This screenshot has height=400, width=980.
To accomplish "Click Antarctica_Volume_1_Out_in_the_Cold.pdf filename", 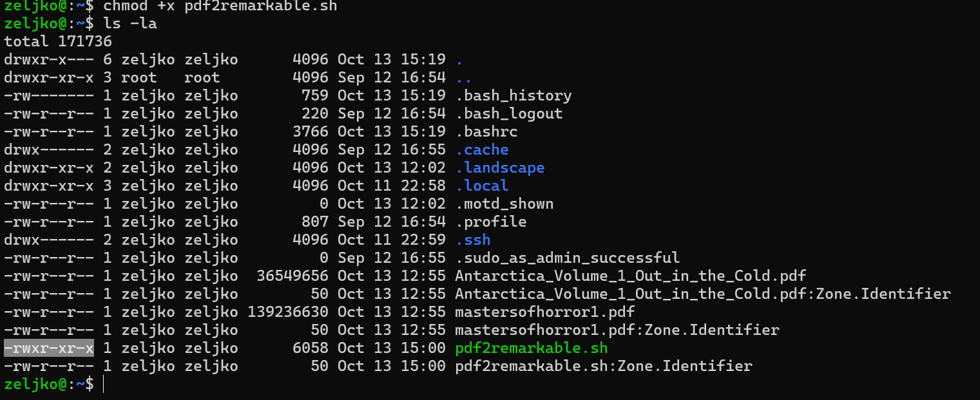I will pyautogui.click(x=630, y=276).
